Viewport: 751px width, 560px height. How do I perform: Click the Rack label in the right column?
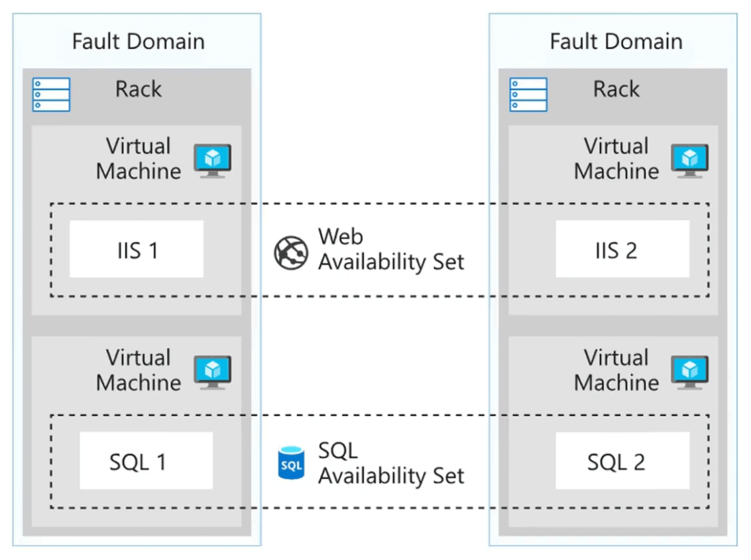(616, 89)
